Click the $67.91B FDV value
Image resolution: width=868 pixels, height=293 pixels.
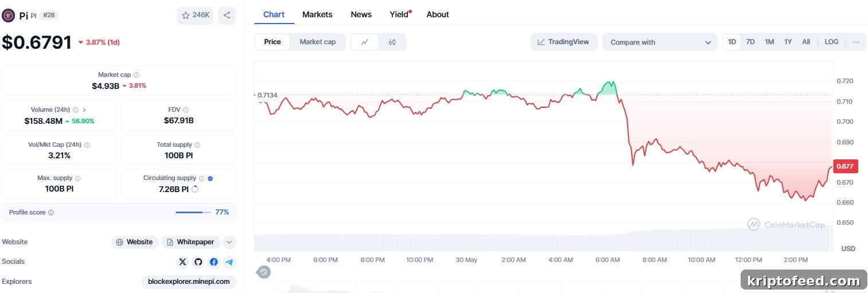[179, 120]
